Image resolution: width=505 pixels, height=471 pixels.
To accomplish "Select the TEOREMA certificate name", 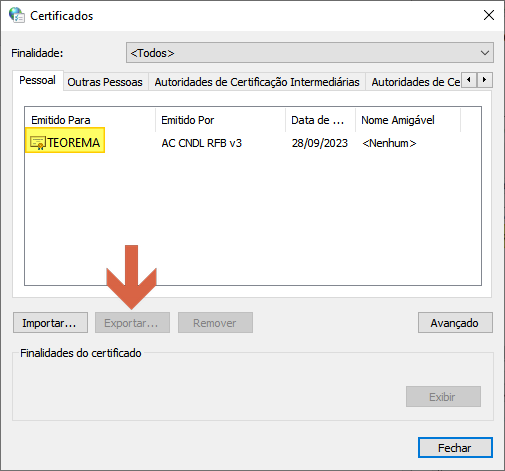I will [x=73, y=143].
